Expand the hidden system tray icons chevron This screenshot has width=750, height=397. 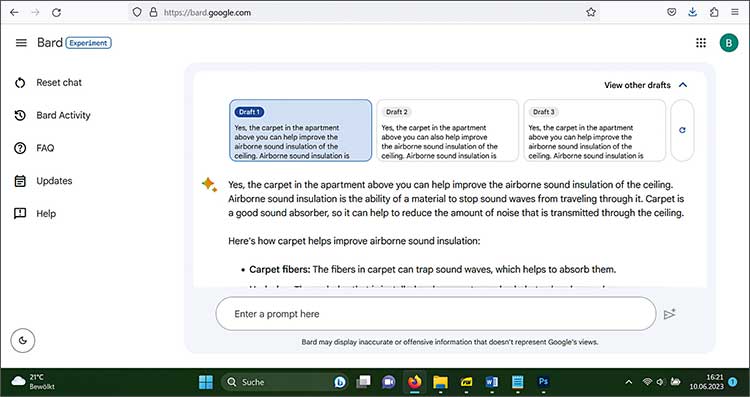[629, 382]
